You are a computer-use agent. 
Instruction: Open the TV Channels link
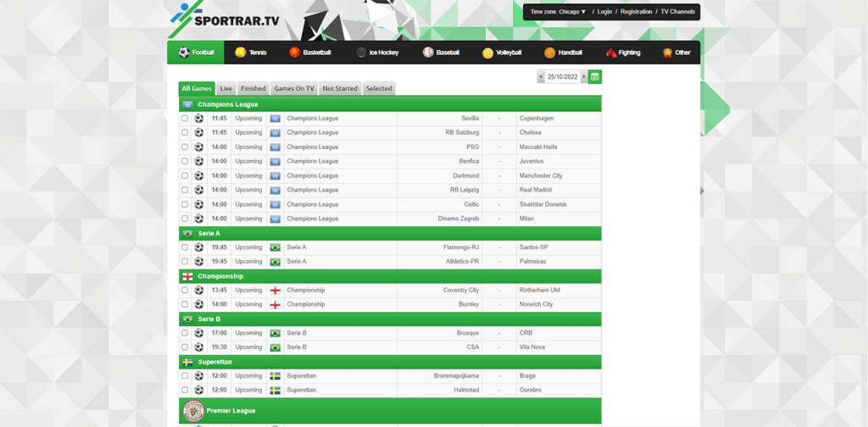coord(677,12)
